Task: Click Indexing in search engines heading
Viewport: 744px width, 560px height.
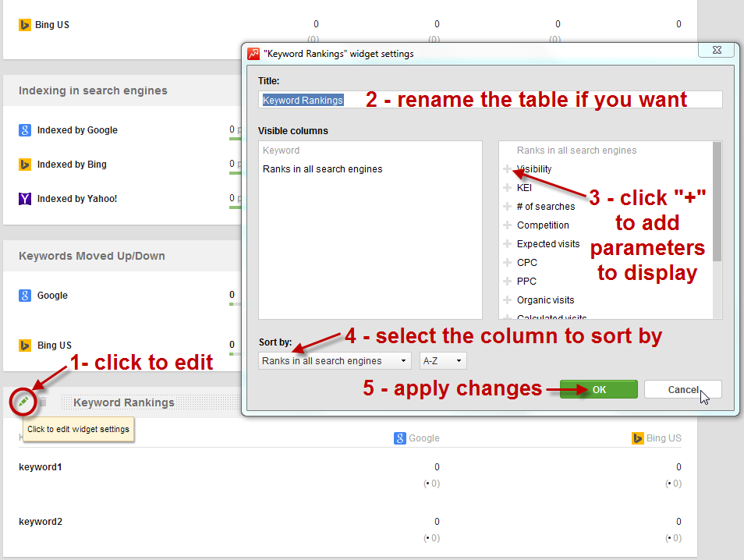Action: coord(93,90)
